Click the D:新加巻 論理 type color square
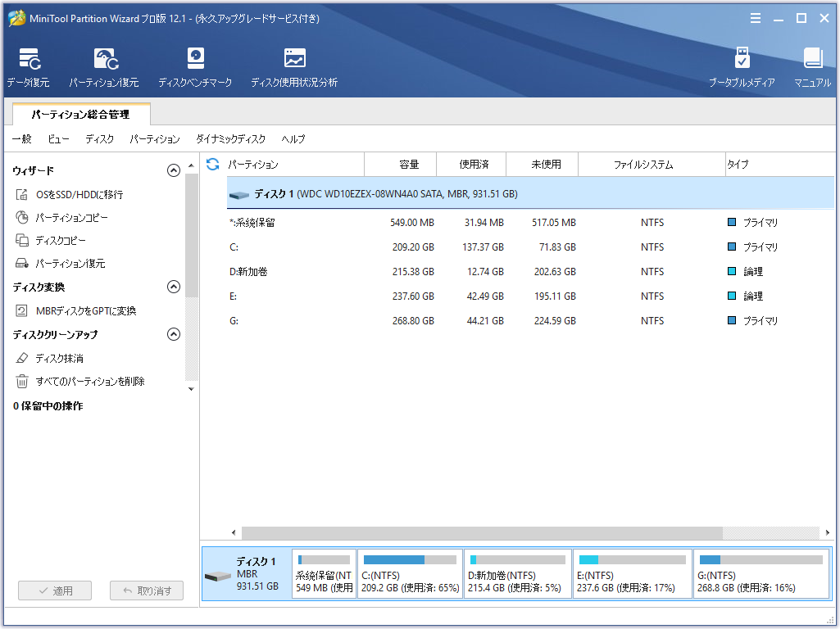This screenshot has width=840, height=629. point(732,271)
